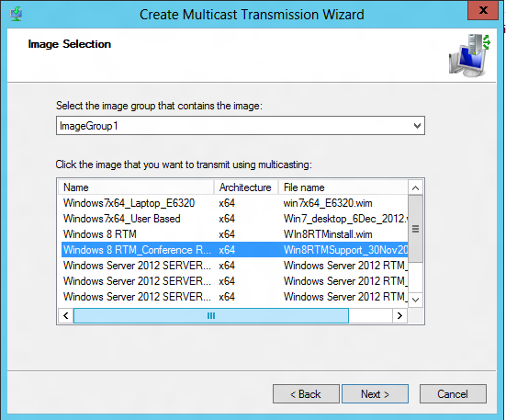506x420 pixels.
Task: Click the image list down scroll arrow
Action: tap(415, 300)
